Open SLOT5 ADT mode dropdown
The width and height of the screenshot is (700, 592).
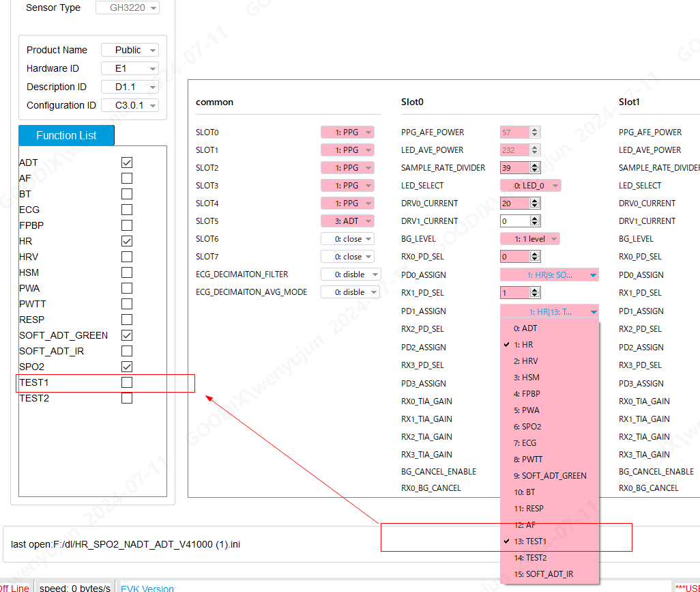click(347, 221)
